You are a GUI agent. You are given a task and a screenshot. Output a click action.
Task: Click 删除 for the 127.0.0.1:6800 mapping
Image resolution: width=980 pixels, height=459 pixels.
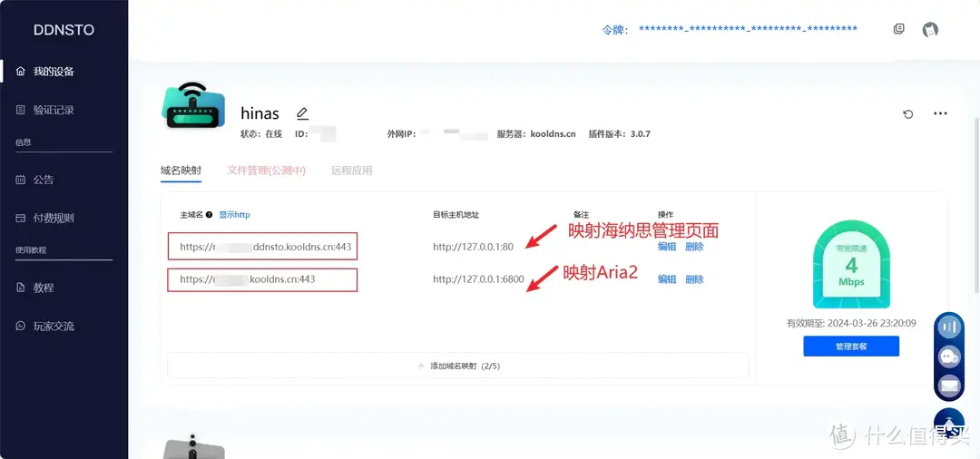(694, 279)
